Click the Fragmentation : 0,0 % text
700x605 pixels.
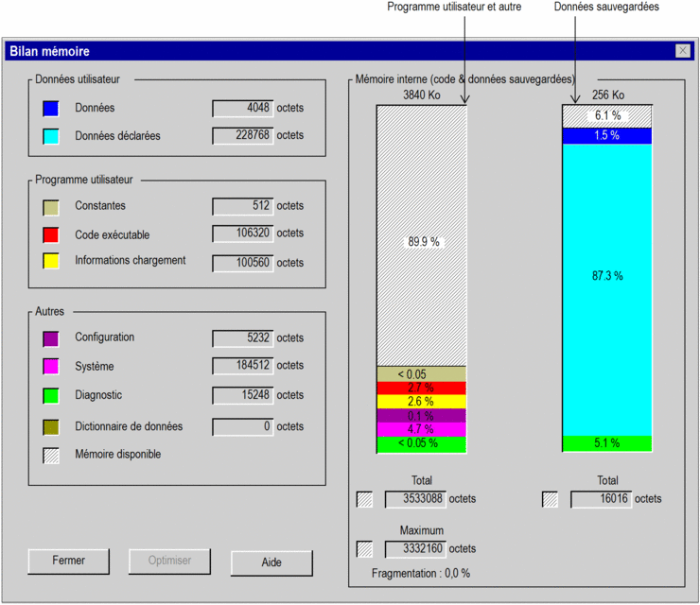point(421,574)
